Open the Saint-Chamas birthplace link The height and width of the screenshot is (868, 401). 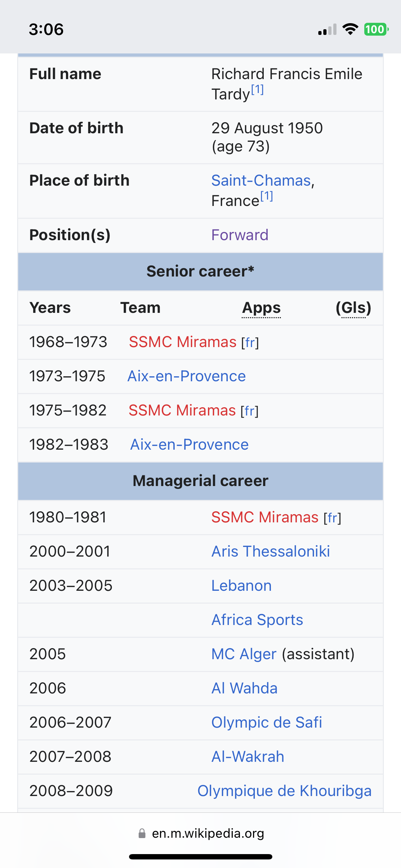click(261, 180)
